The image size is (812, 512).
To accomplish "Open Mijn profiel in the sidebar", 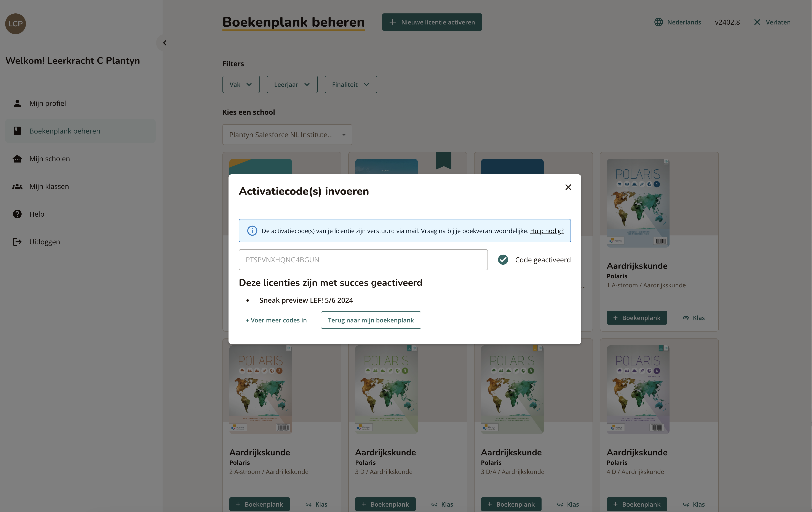I will pos(48,103).
